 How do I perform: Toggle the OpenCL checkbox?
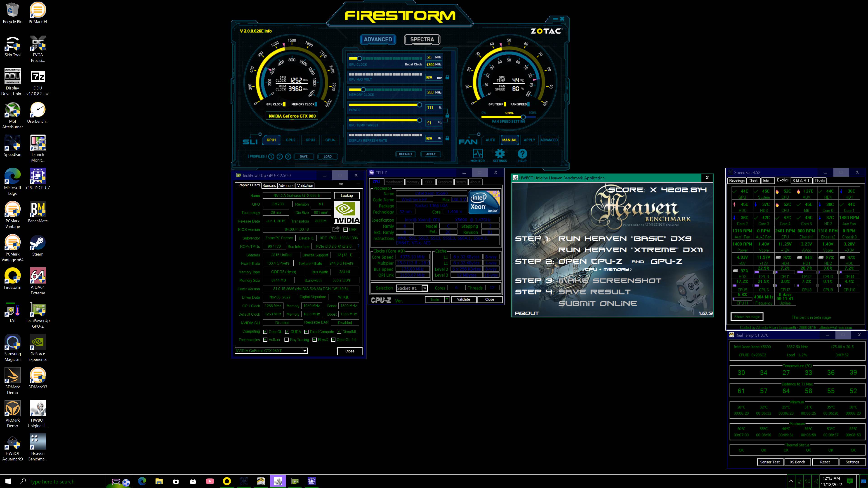tap(265, 332)
